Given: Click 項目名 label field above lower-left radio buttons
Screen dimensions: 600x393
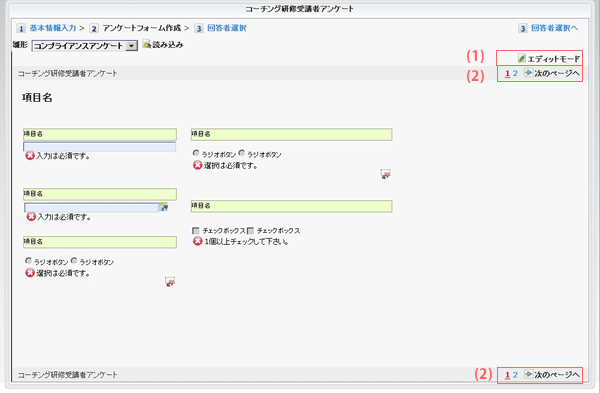Looking at the screenshot, I should [x=100, y=242].
